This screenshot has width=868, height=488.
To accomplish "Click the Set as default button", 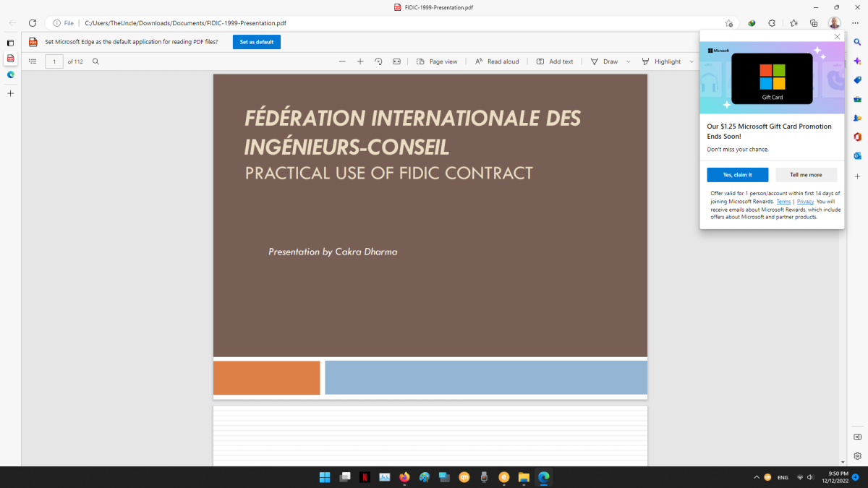I will coord(256,42).
